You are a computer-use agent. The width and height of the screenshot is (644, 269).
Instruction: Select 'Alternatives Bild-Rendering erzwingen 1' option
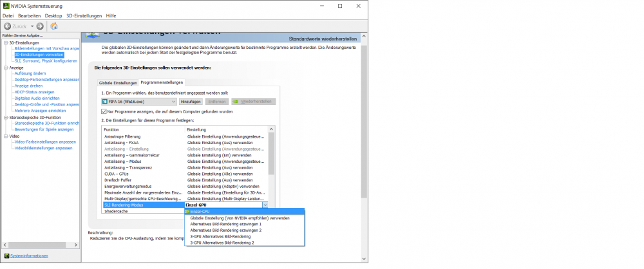(x=220, y=224)
